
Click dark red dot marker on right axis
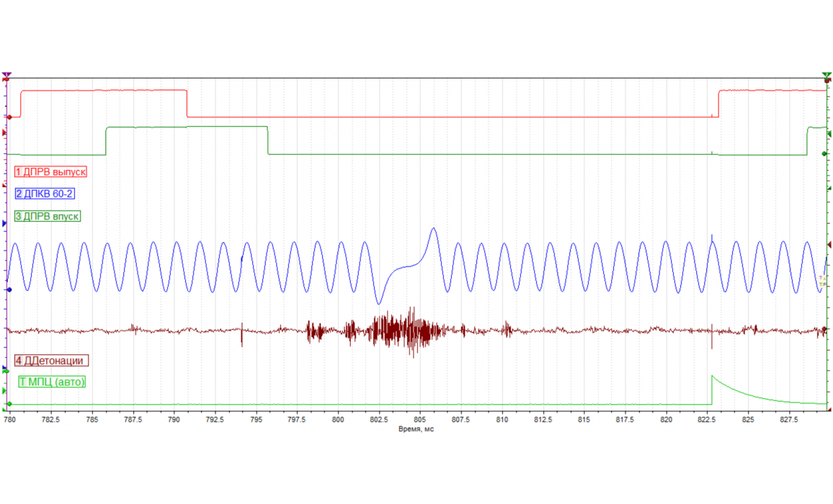click(x=824, y=330)
